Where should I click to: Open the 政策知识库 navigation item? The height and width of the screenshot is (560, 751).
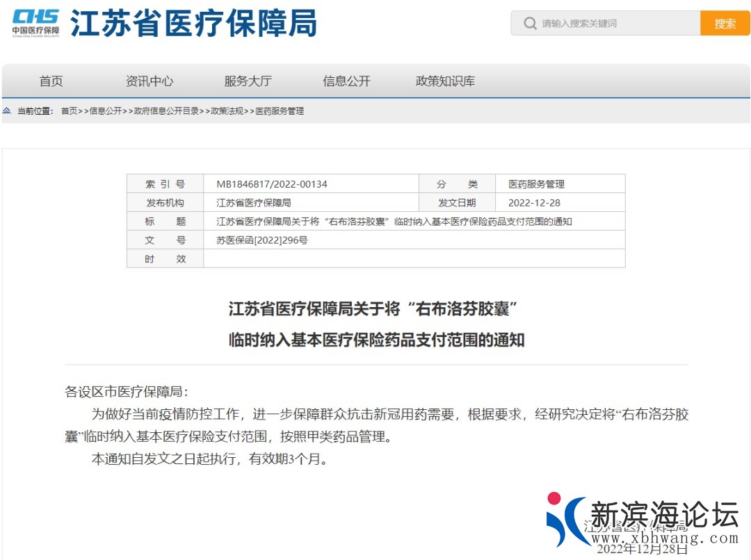tap(445, 81)
